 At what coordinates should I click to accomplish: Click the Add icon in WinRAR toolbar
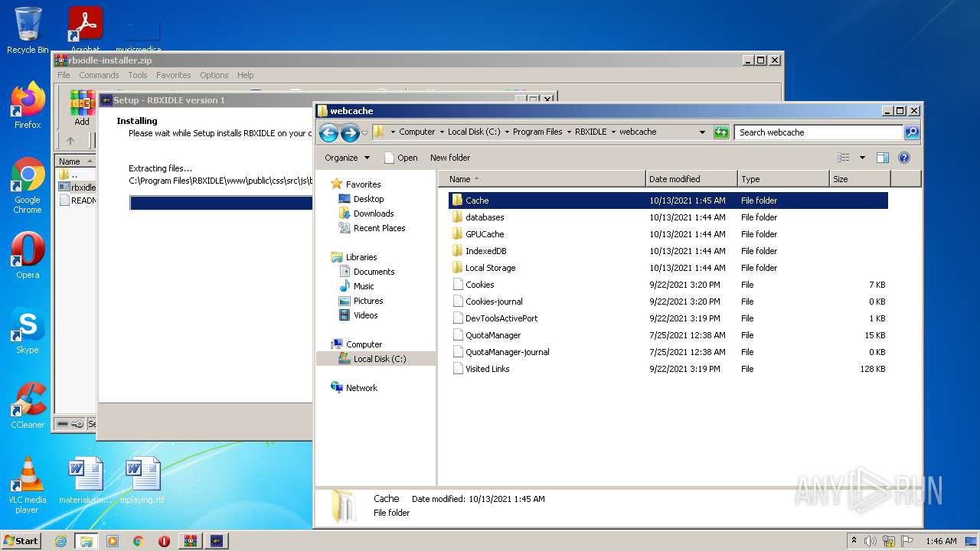[x=82, y=108]
